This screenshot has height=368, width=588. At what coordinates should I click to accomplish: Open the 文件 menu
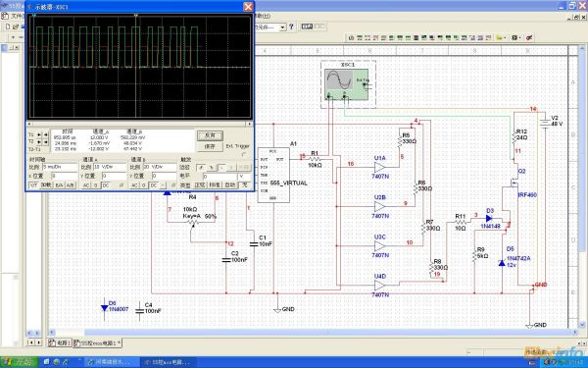pyautogui.click(x=18, y=16)
